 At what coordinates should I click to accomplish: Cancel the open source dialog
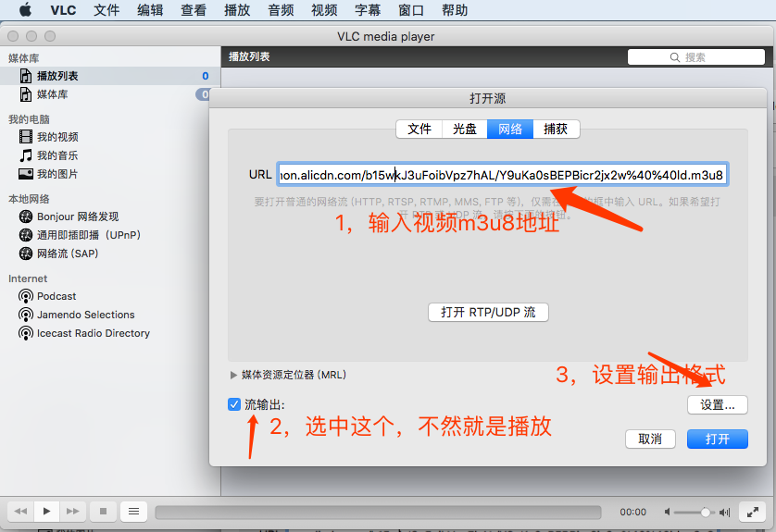click(x=650, y=439)
